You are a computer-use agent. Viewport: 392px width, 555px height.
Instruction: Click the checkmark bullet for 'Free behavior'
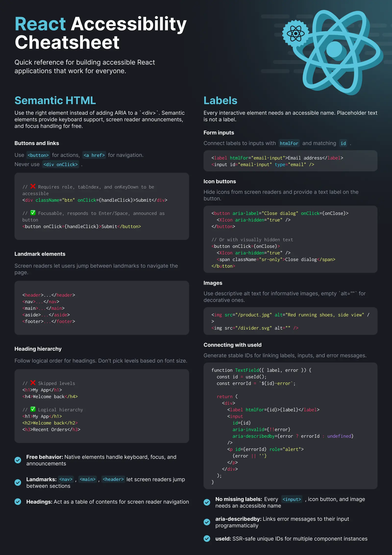[18, 460]
